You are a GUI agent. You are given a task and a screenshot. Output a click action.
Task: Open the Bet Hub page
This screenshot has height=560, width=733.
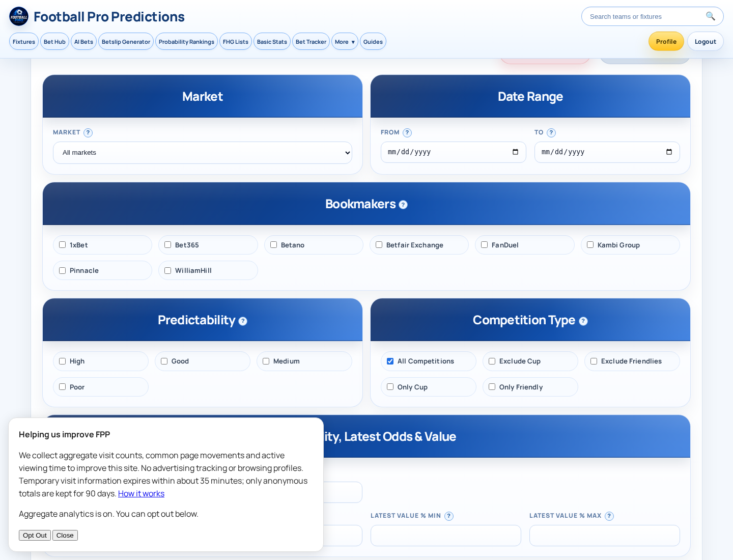[54, 42]
